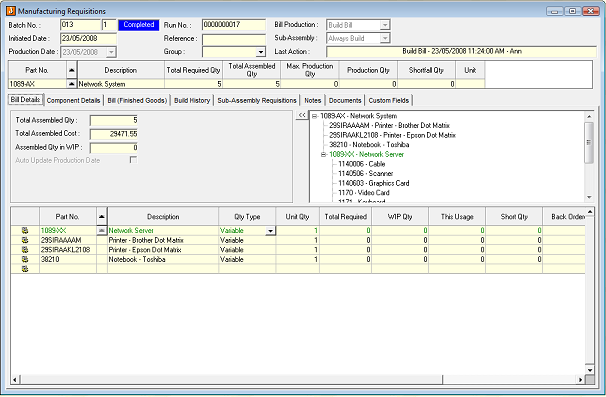Open the Build History tab
This screenshot has height=397, width=606.
(x=192, y=101)
